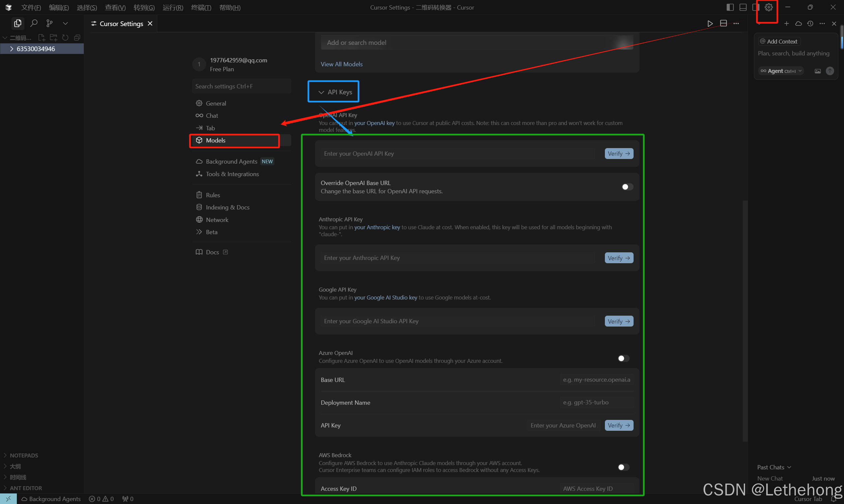Open the 'your Anthropic key' link
Image resolution: width=844 pixels, height=504 pixels.
tap(377, 227)
